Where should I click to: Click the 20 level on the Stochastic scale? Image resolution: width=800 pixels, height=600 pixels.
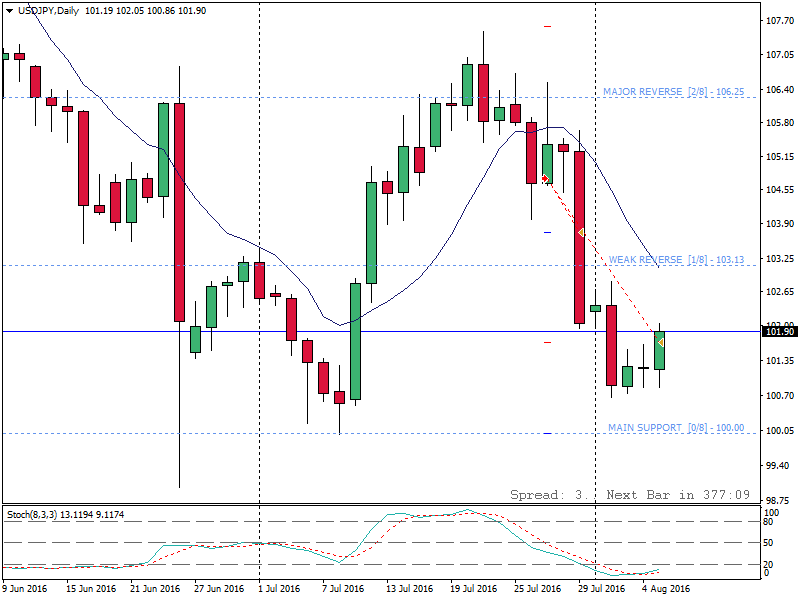click(x=768, y=564)
